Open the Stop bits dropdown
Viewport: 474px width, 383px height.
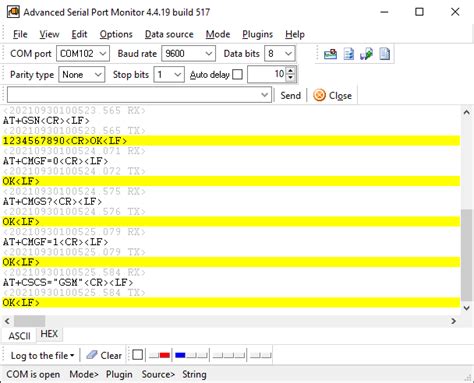coord(169,75)
